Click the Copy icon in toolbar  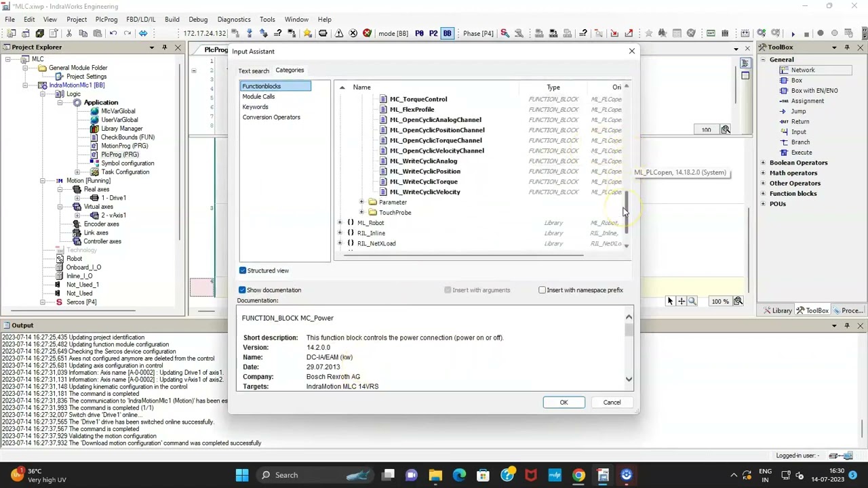pos(83,33)
